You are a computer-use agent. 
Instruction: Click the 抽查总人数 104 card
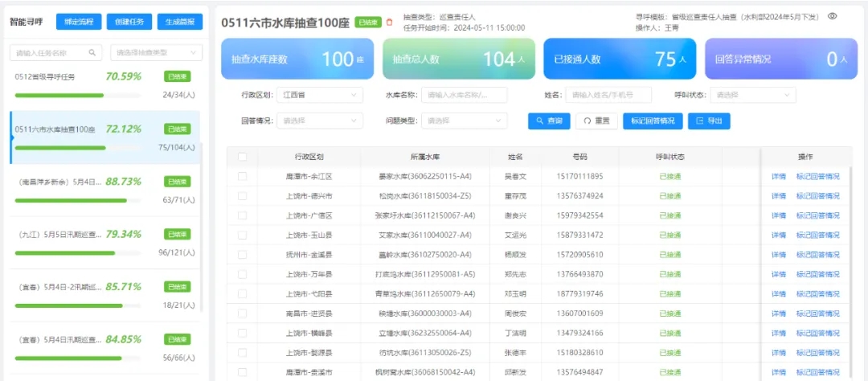click(x=458, y=59)
